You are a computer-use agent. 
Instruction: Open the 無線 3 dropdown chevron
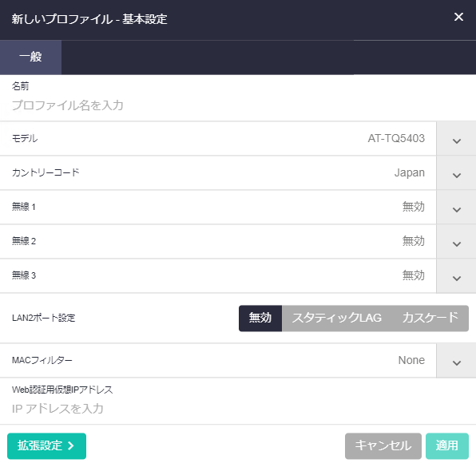coord(456,276)
